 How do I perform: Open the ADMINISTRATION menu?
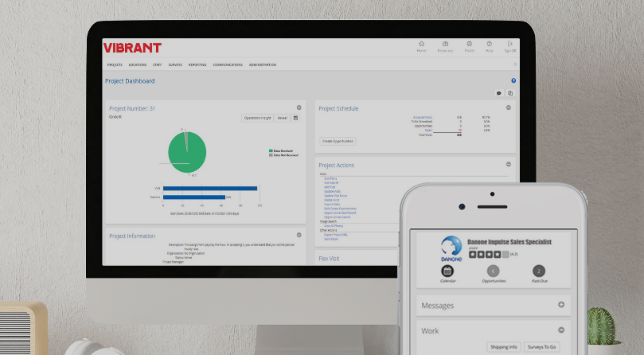(263, 65)
